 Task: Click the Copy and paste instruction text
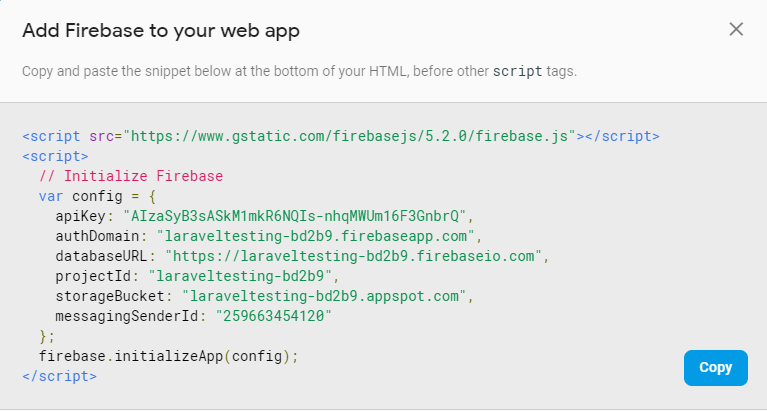pos(299,71)
